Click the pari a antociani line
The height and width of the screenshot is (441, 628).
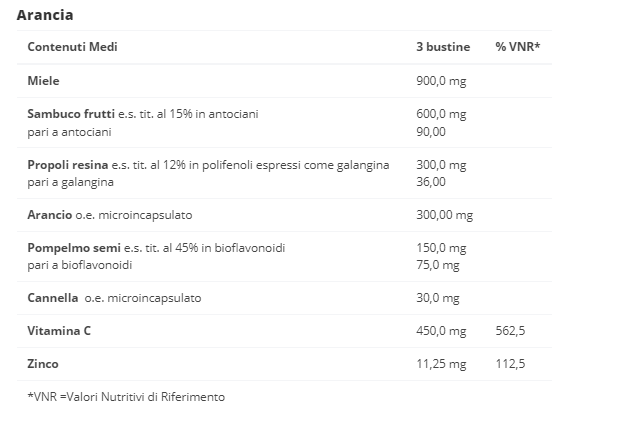pyautogui.click(x=69, y=132)
